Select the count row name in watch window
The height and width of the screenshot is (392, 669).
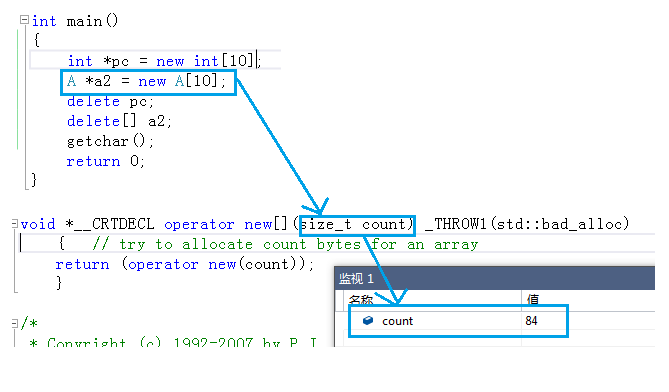(397, 321)
